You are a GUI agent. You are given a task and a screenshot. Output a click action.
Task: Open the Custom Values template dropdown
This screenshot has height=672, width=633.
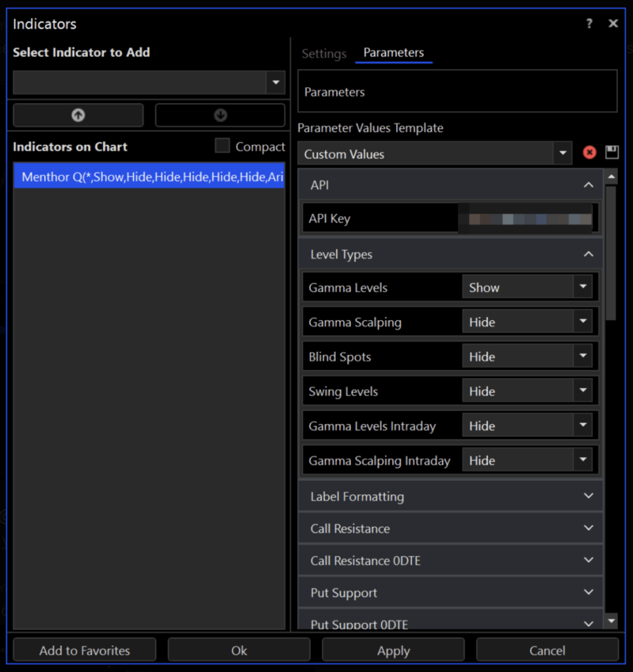coord(562,153)
